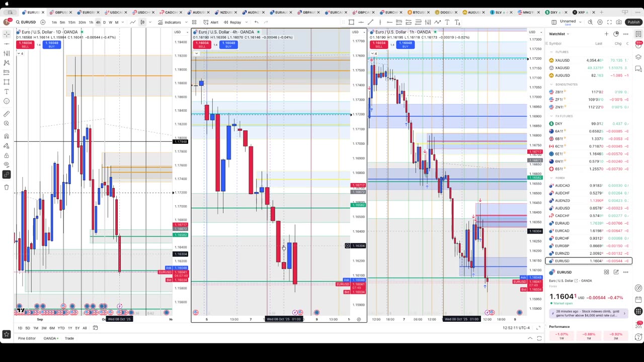Switch to the BTCUSD browser tab
The height and width of the screenshot is (362, 644).
coord(419,12)
